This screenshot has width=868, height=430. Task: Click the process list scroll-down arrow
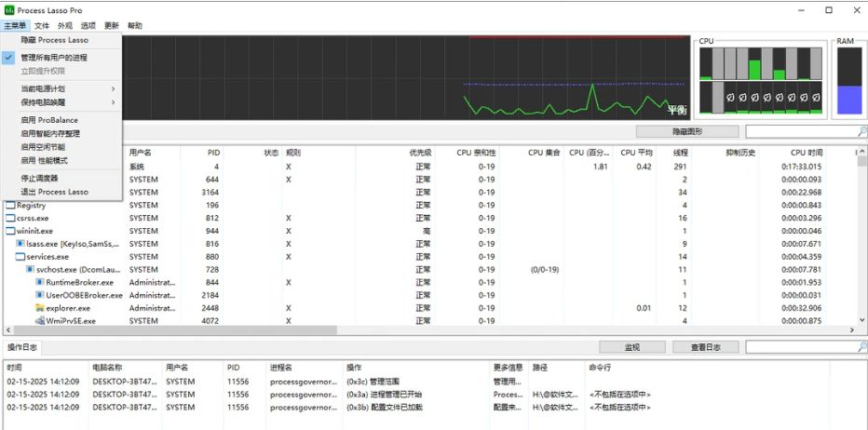tap(861, 320)
